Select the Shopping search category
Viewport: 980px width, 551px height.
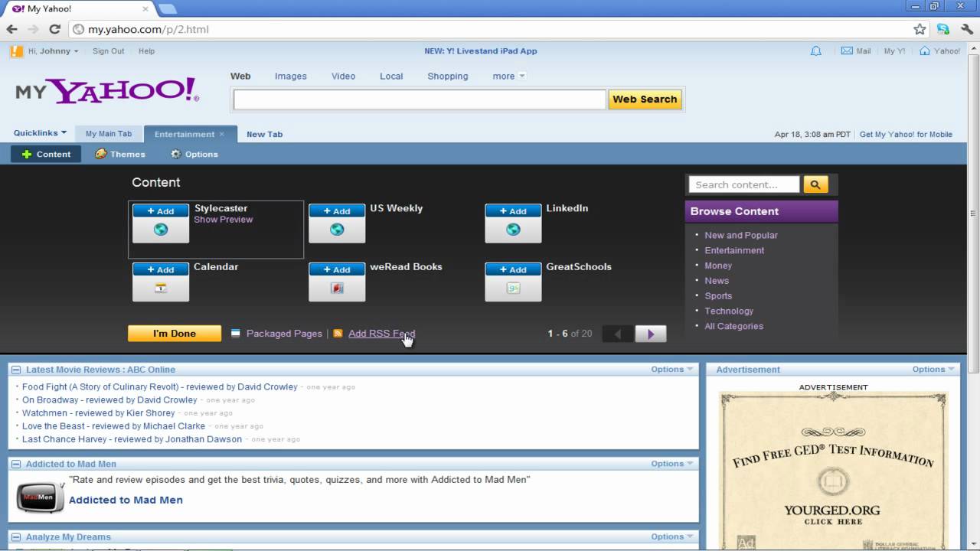448,76
